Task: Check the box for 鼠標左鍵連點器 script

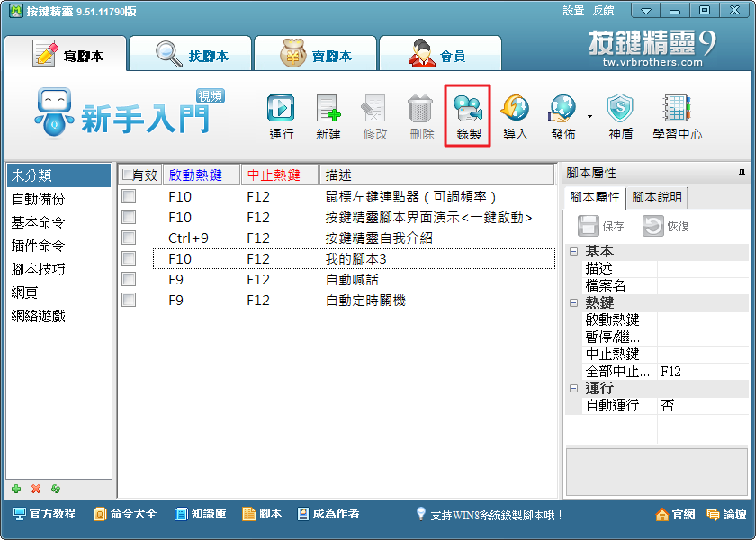Action: point(129,196)
